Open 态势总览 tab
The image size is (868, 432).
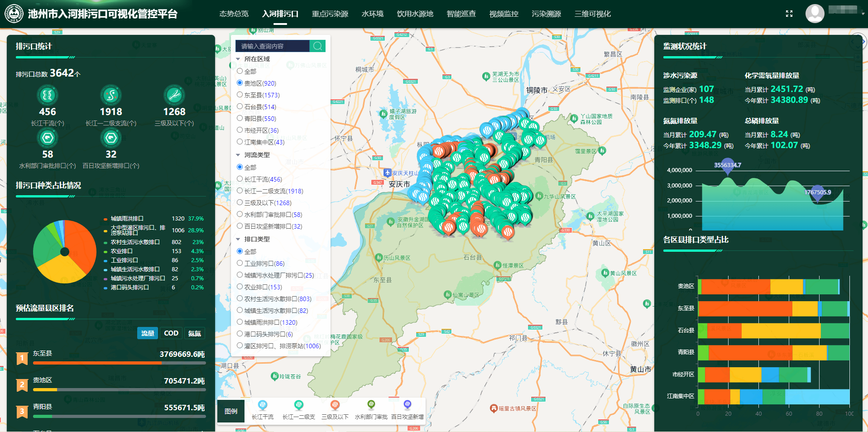(x=234, y=14)
